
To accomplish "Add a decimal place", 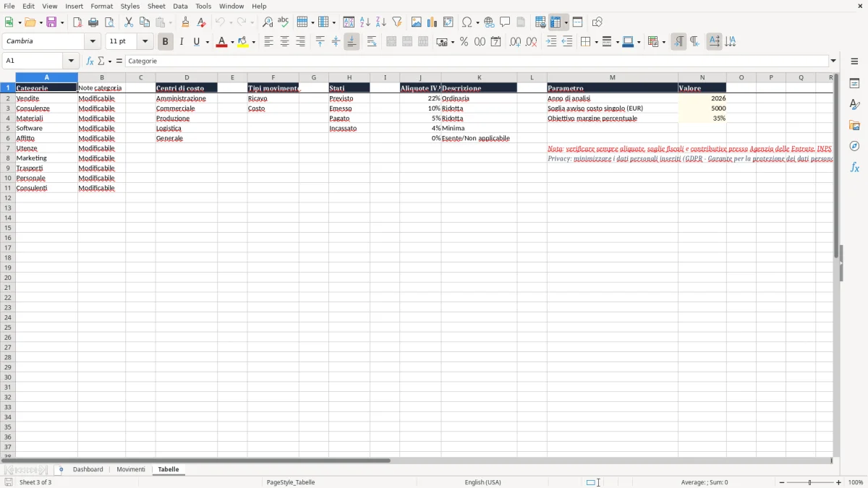I will coord(515,42).
